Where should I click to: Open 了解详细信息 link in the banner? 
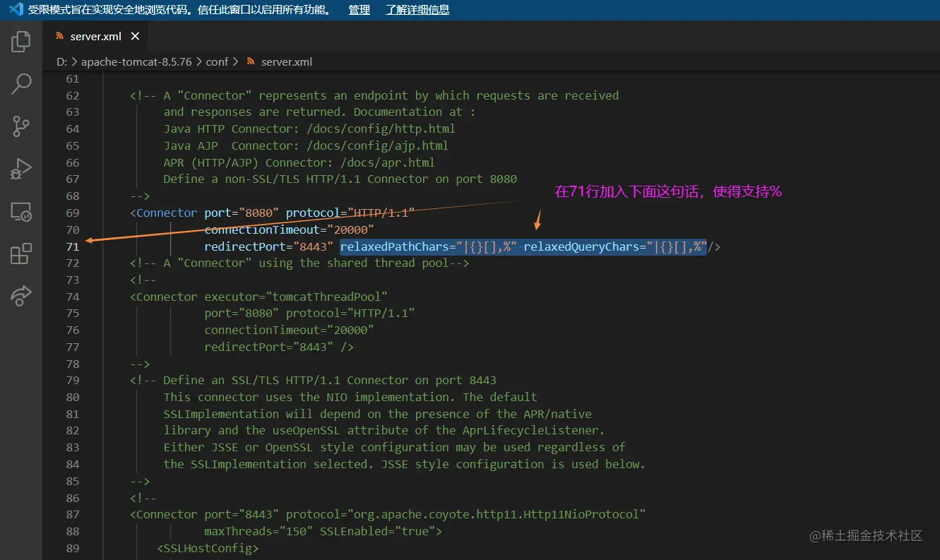click(x=417, y=9)
